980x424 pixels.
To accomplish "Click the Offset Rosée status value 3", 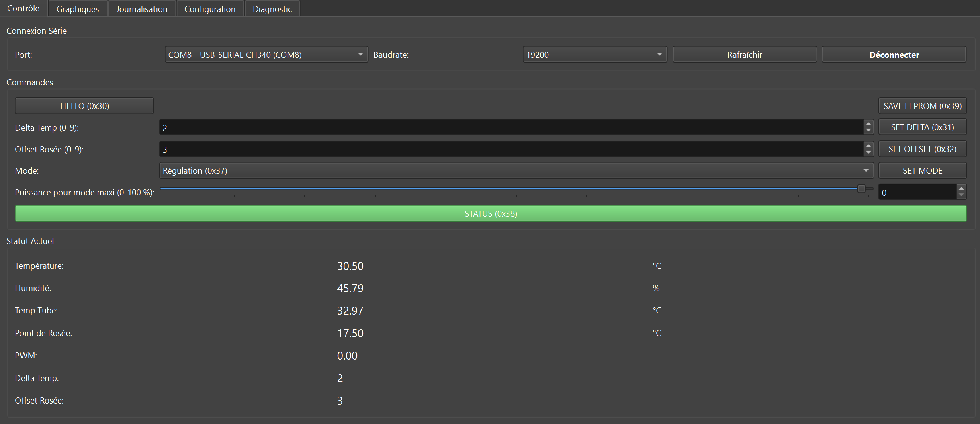I will point(340,401).
